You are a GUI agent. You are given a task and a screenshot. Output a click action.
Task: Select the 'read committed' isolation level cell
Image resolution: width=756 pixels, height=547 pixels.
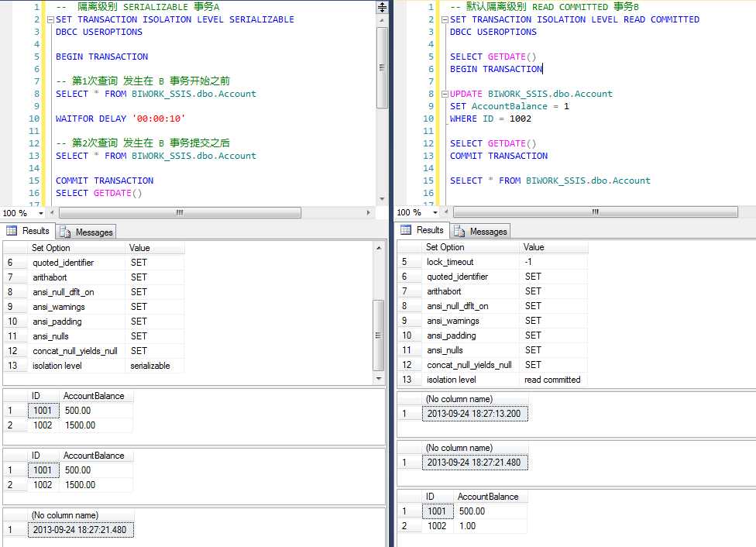552,380
